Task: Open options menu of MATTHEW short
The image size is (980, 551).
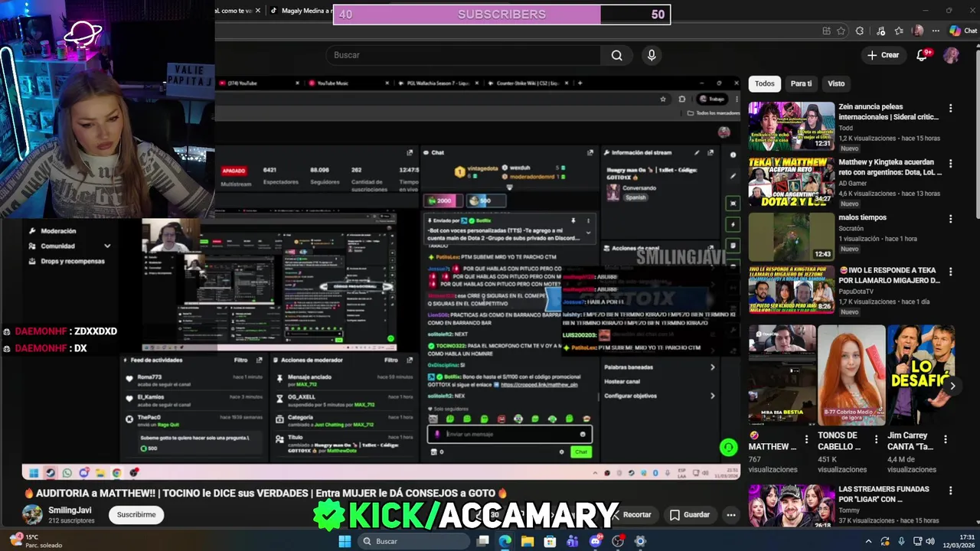Action: pyautogui.click(x=807, y=440)
